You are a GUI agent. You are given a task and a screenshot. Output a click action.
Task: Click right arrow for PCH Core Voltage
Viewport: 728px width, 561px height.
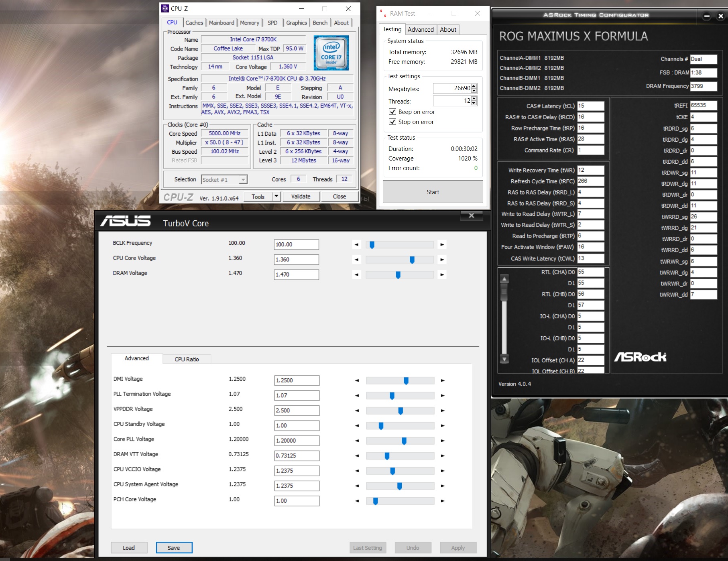[443, 501]
